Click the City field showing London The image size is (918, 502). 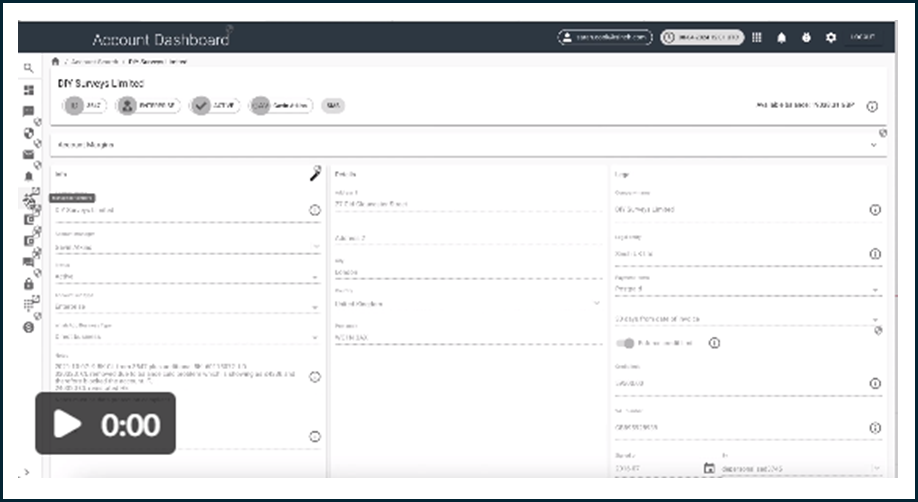[468, 272]
